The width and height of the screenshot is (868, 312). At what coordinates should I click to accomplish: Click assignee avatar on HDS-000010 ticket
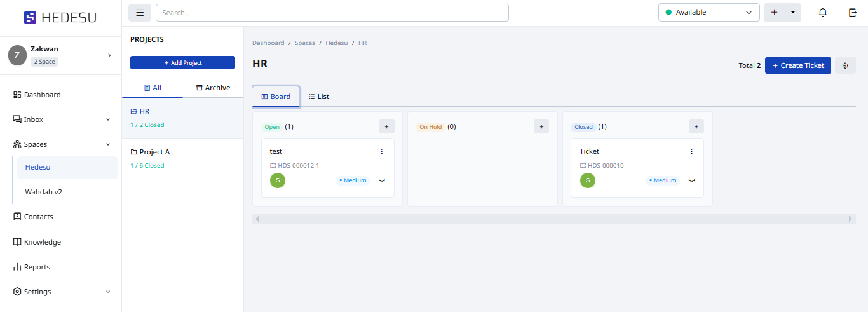pyautogui.click(x=588, y=180)
